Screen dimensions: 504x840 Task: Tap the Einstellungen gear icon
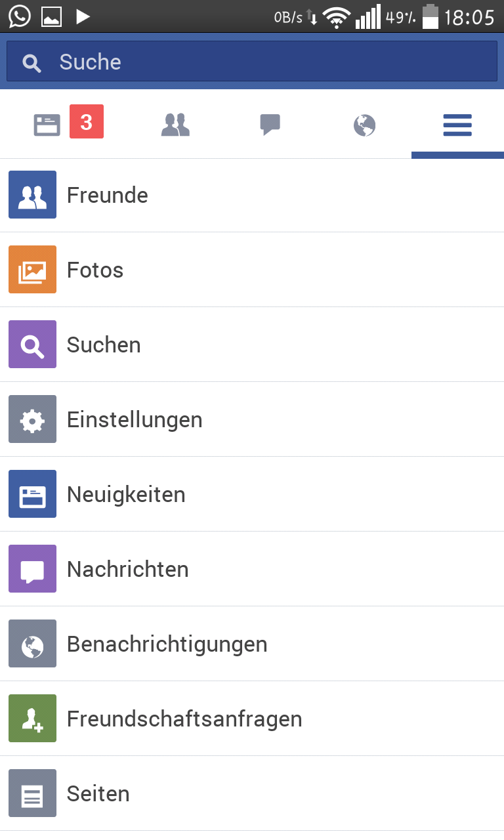(32, 419)
